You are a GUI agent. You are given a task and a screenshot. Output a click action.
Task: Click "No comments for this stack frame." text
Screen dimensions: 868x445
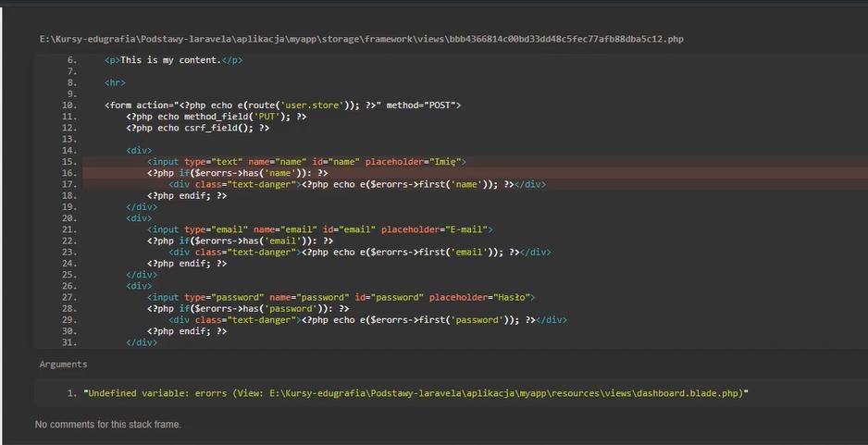108,425
